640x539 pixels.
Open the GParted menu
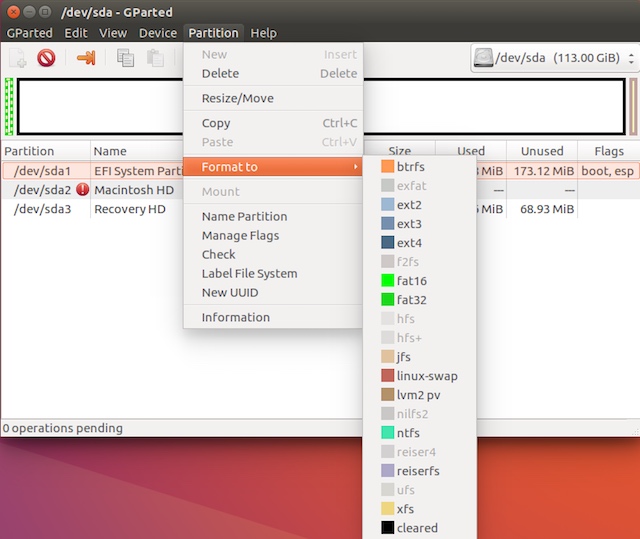[29, 33]
